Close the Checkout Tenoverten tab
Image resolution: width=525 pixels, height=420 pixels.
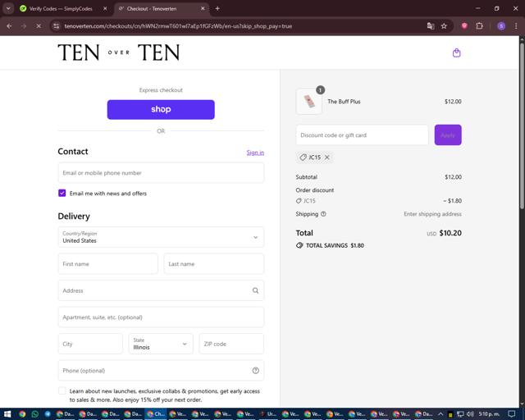coord(203,9)
